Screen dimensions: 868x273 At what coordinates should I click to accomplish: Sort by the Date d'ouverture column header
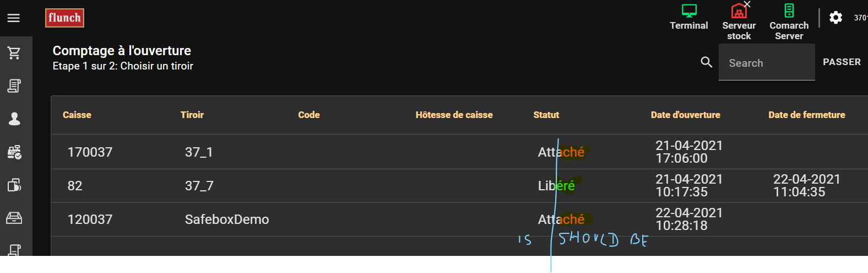pos(685,115)
